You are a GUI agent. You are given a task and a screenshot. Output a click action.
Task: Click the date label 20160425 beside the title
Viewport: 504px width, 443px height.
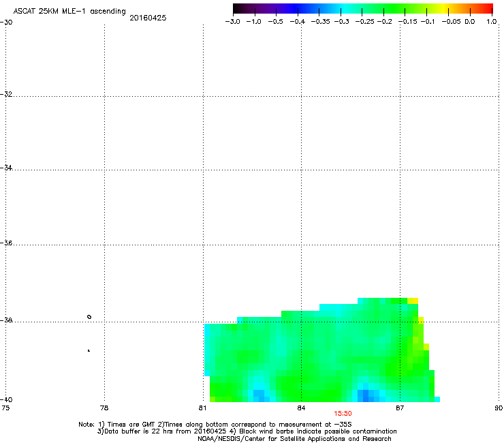[148, 18]
